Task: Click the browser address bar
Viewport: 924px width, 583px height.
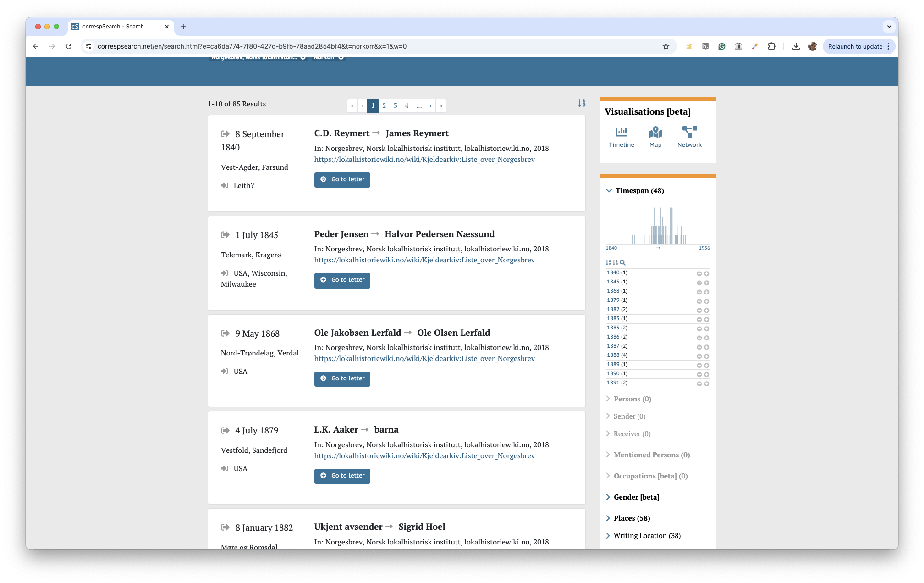Action: [367, 46]
